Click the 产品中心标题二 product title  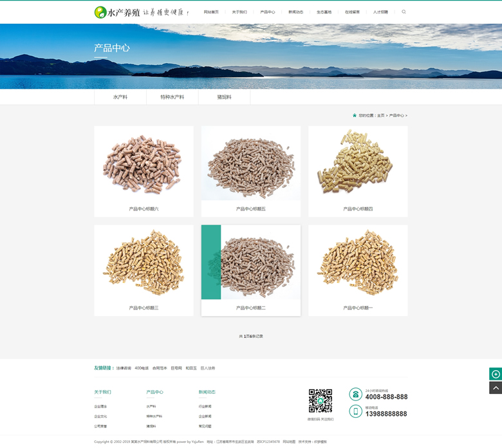pyautogui.click(x=251, y=308)
